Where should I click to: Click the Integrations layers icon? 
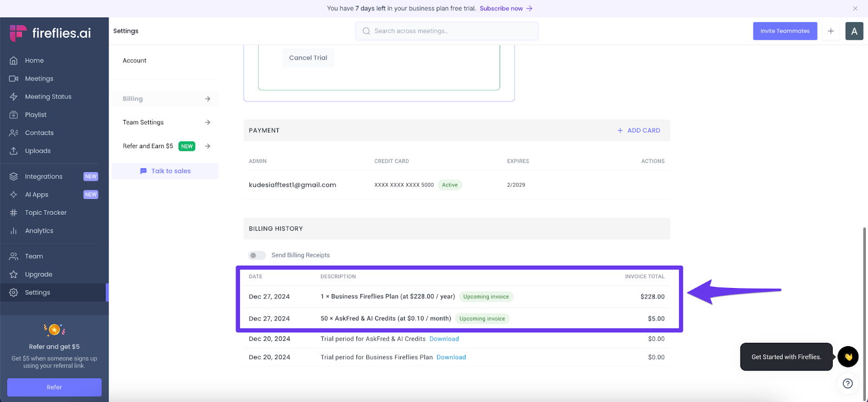pos(14,176)
